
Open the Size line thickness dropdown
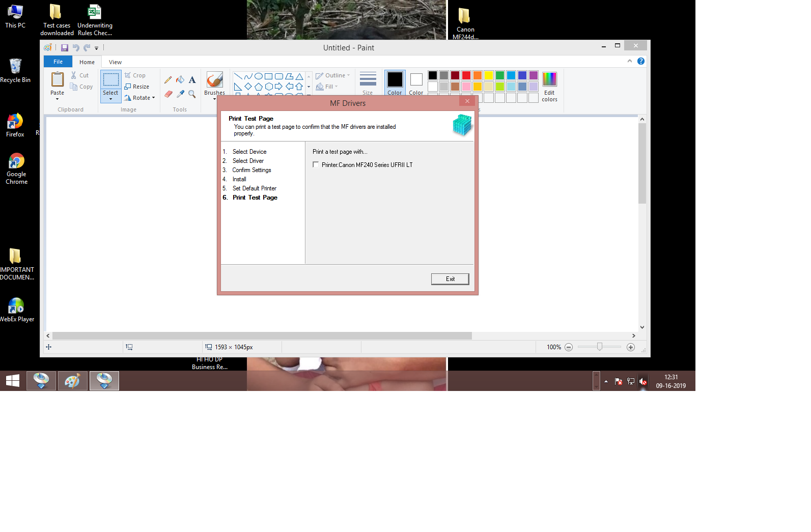(x=368, y=83)
